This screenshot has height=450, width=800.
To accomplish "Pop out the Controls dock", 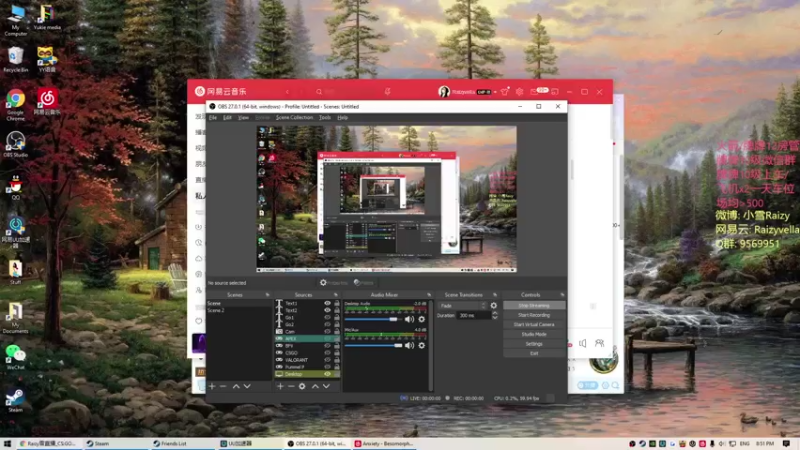I will click(x=562, y=295).
